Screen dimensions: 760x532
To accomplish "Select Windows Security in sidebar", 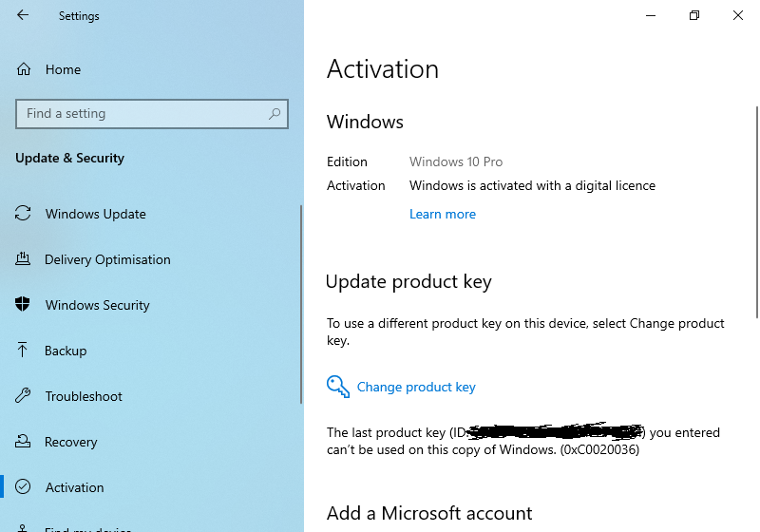I will [98, 305].
